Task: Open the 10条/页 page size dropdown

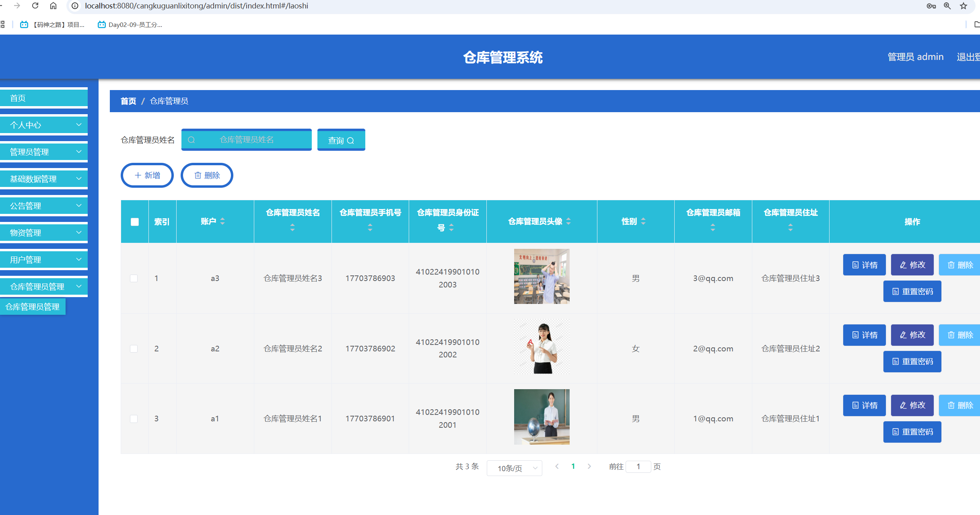Action: point(514,468)
